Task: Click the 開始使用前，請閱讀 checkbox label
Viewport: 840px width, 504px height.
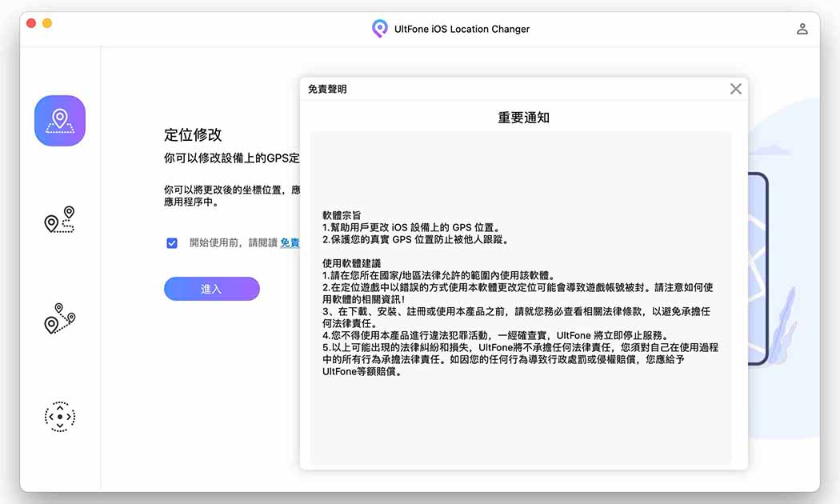Action: (233, 243)
